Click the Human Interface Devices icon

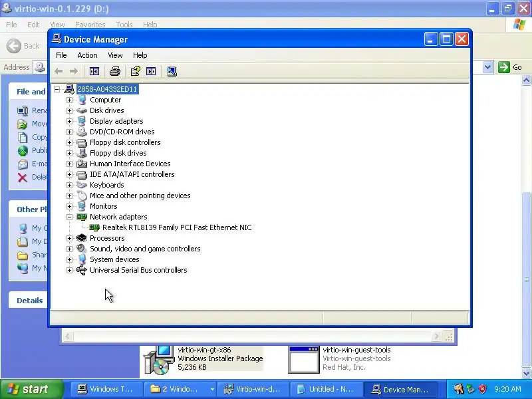(x=82, y=164)
